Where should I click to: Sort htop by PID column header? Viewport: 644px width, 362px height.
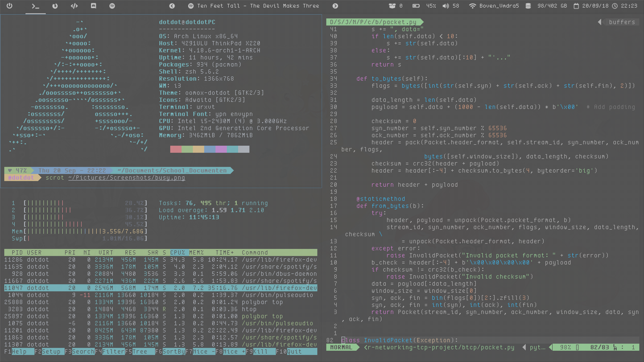[17, 252]
